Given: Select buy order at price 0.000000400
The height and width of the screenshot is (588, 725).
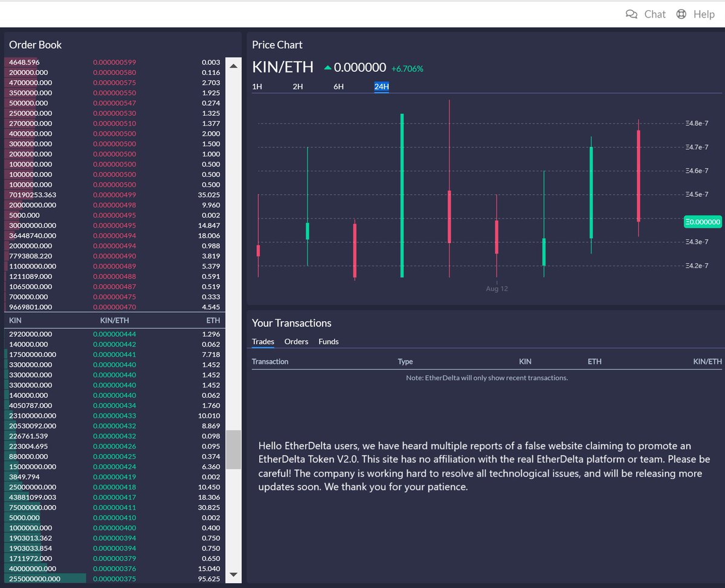Looking at the screenshot, I should (115, 528).
